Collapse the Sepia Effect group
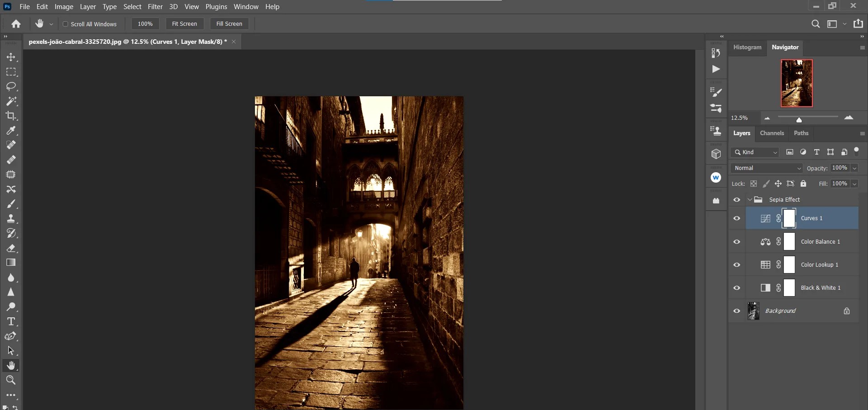Viewport: 868px width, 410px height. point(749,199)
